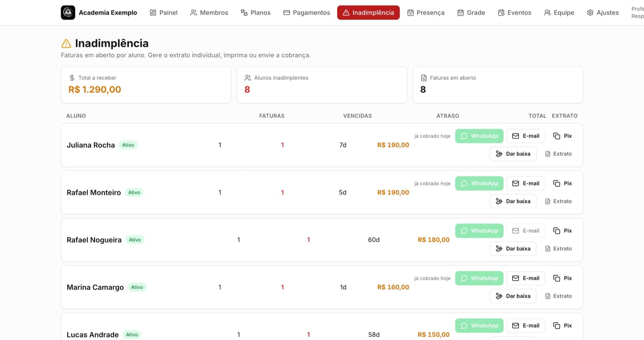This screenshot has width=644, height=340.
Task: Send E-mail charge to Marina Camargo
Action: click(526, 278)
